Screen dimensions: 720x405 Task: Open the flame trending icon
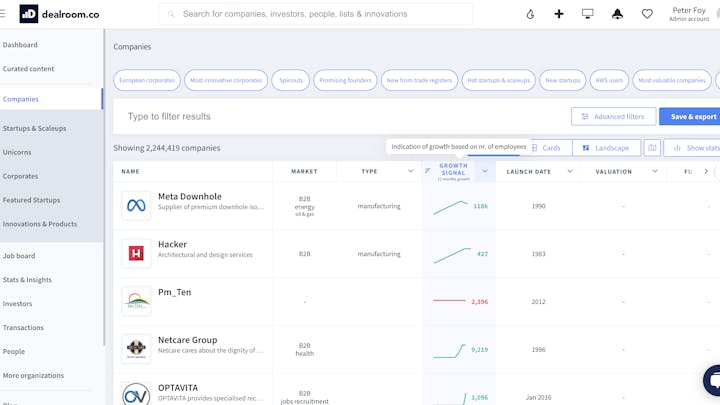tap(530, 14)
